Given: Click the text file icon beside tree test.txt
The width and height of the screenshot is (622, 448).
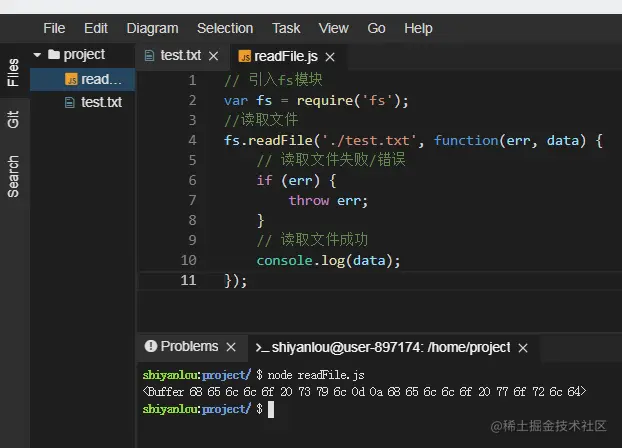Looking at the screenshot, I should [70, 103].
